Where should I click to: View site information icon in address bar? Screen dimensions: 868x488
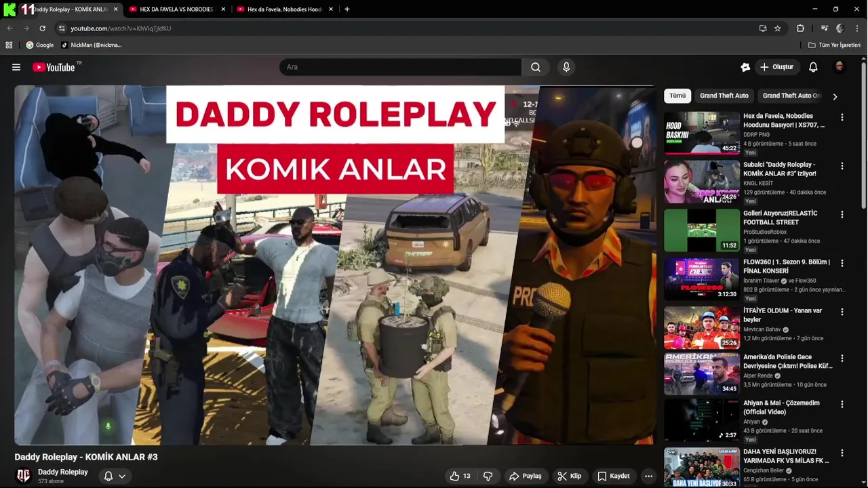pyautogui.click(x=62, y=28)
